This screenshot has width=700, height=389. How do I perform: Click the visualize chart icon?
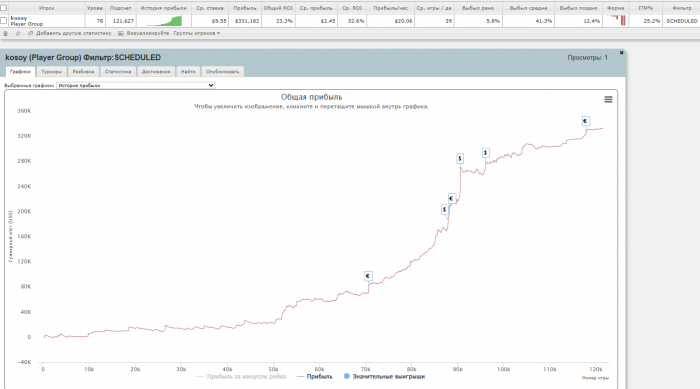point(121,33)
